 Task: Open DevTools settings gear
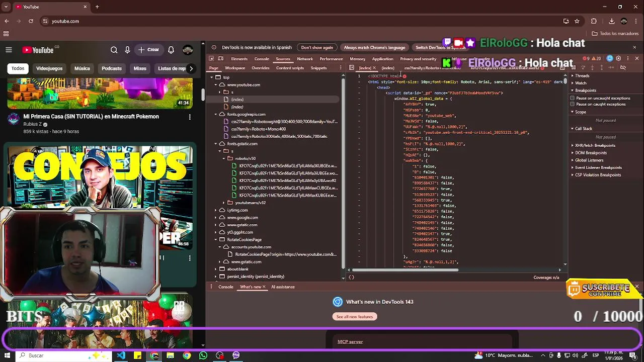click(618, 58)
